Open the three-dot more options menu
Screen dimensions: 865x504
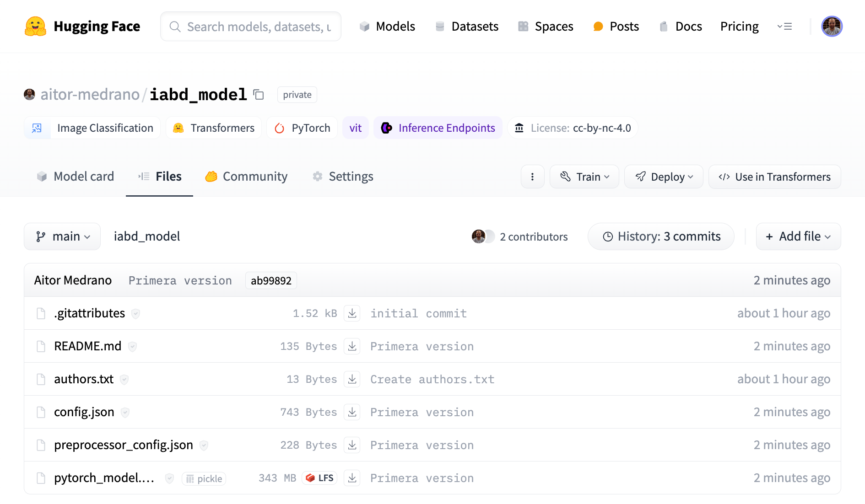click(x=532, y=177)
